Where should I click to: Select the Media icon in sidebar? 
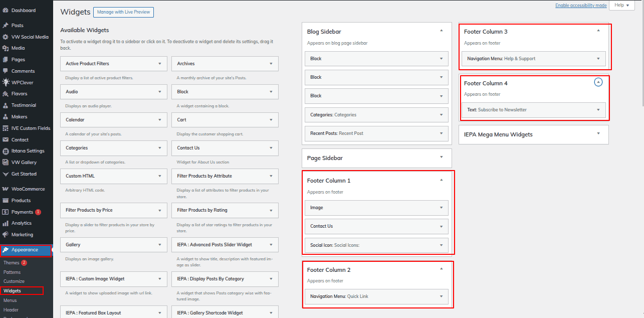pyautogui.click(x=6, y=48)
